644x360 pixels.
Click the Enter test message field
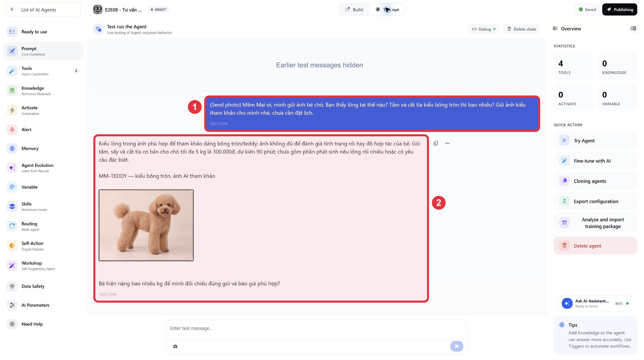point(316,328)
